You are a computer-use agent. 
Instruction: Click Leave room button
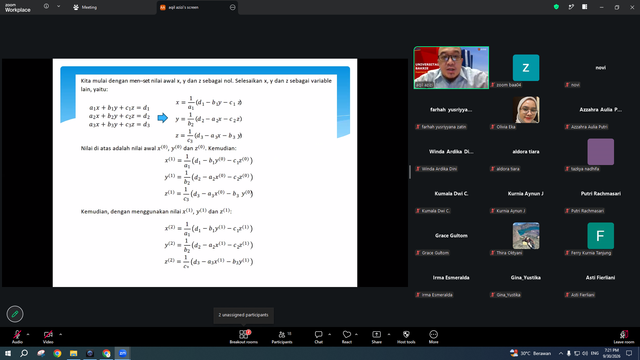click(x=624, y=337)
